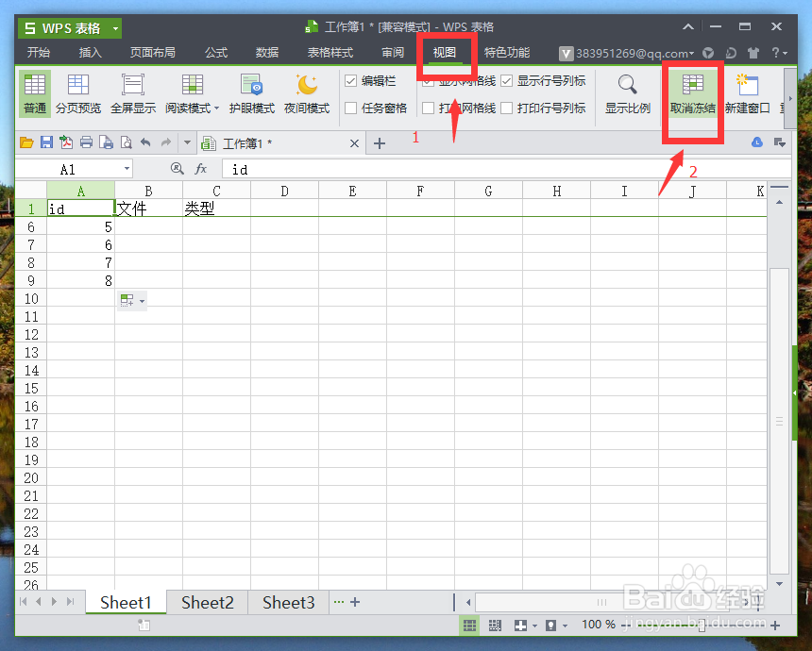Switch to the Sheet2 worksheet tab
The height and width of the screenshot is (651, 812).
(x=207, y=602)
